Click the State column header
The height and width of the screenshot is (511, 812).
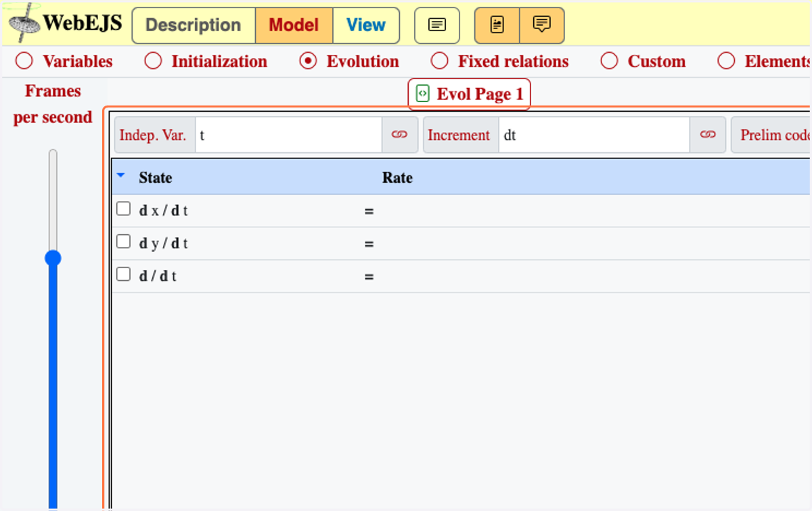tap(156, 177)
